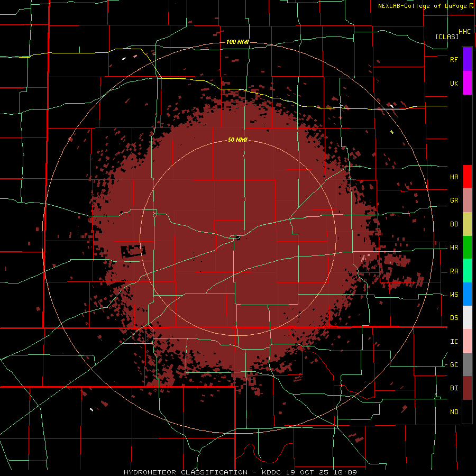Click the ND black legend color block
The image size is (476, 476).
467,411
